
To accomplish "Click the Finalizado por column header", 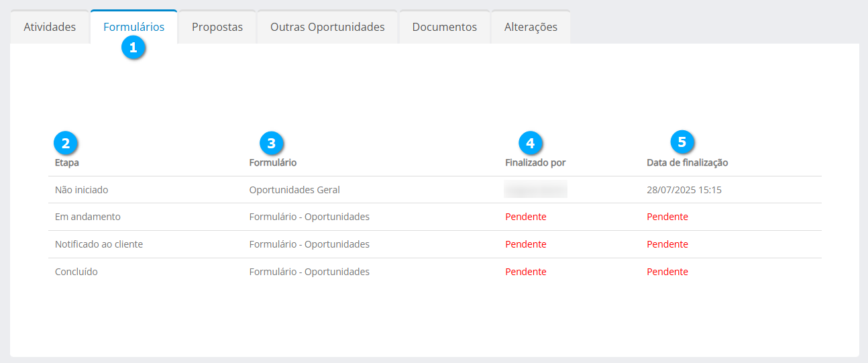I will pos(535,162).
